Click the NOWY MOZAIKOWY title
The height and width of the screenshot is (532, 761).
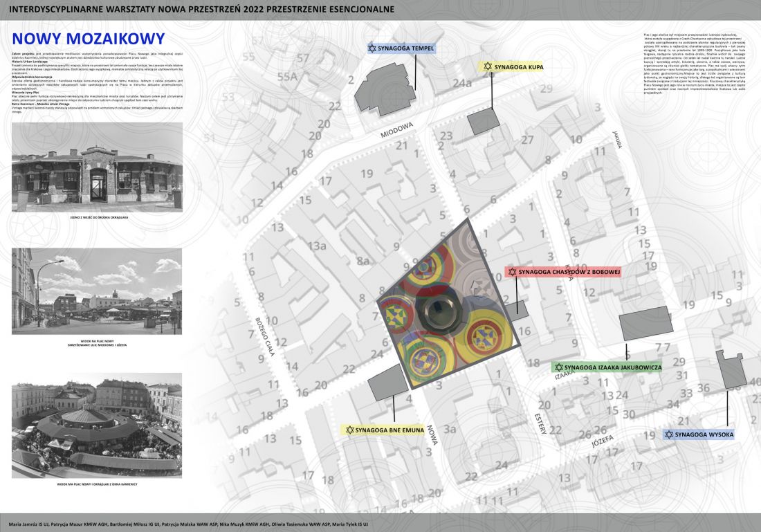(89, 38)
